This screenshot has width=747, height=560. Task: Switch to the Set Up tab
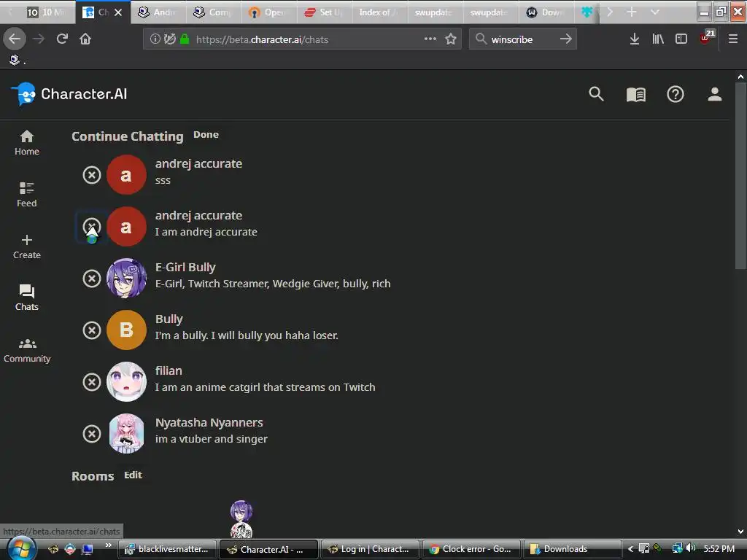[x=323, y=12]
